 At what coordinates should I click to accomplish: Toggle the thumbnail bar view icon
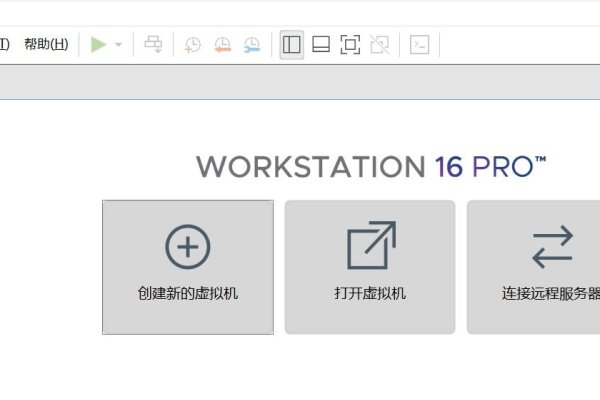(321, 44)
